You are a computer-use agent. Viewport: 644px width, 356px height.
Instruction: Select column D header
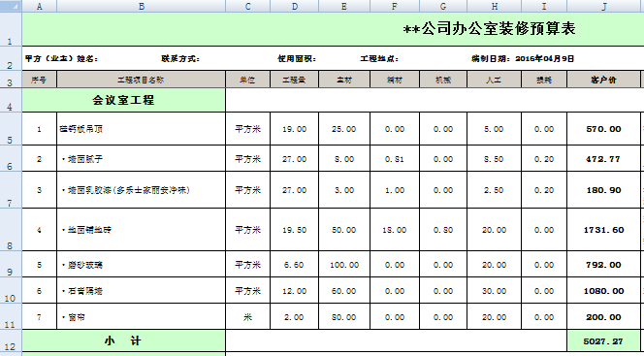coord(295,6)
